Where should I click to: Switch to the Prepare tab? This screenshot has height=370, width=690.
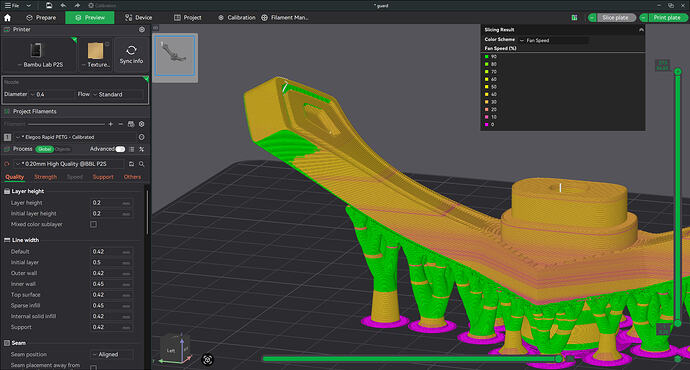[41, 18]
